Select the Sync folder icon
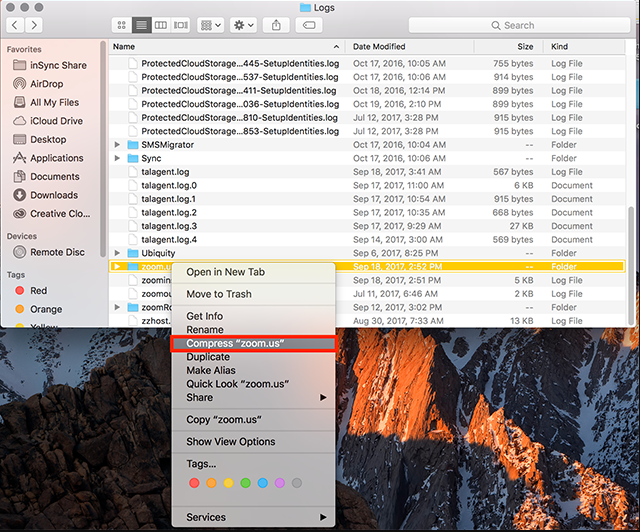This screenshot has width=640, height=532. point(133,158)
